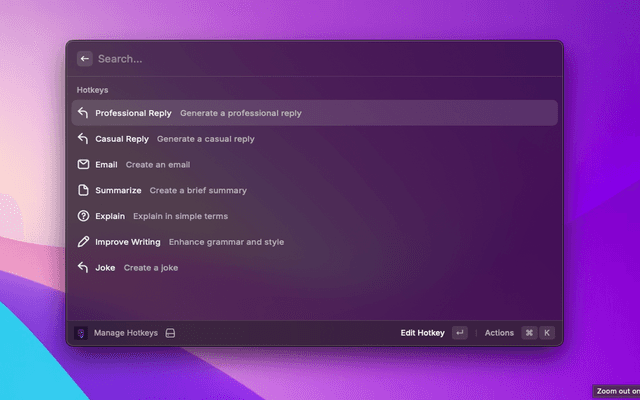This screenshot has width=640, height=400.
Task: Click the Joke reply arrow icon
Action: pyautogui.click(x=84, y=268)
